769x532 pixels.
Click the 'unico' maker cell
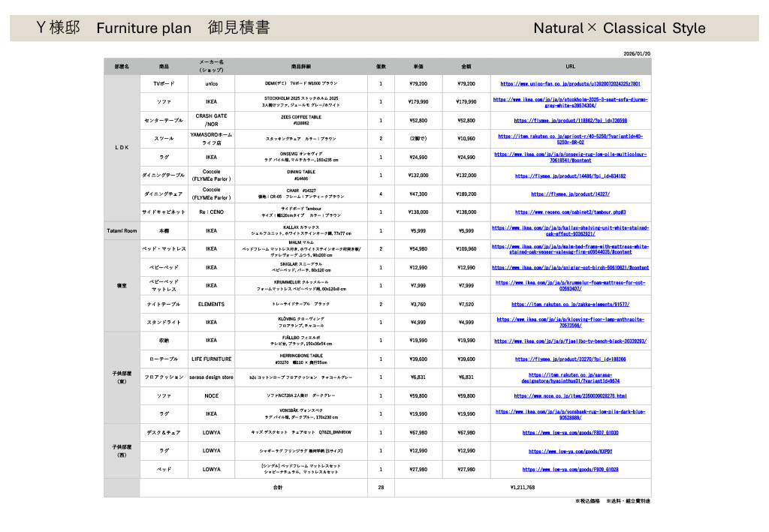[211, 84]
